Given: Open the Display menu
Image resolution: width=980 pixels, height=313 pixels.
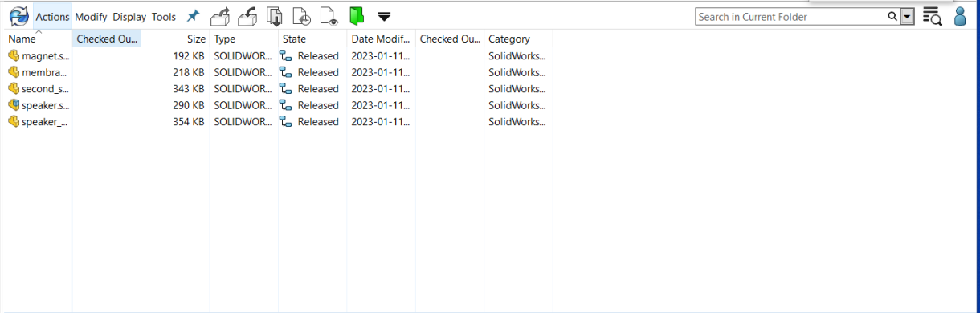Looking at the screenshot, I should (129, 17).
